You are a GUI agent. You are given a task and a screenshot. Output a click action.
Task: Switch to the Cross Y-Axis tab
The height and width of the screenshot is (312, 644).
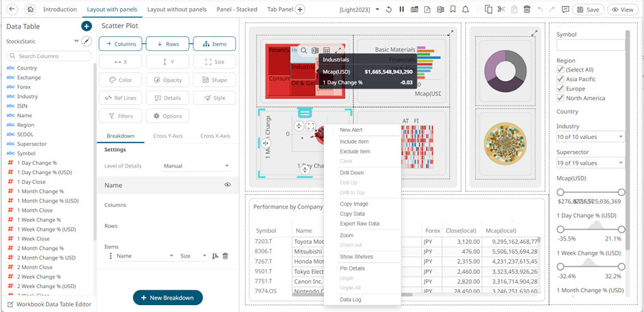[x=167, y=136]
